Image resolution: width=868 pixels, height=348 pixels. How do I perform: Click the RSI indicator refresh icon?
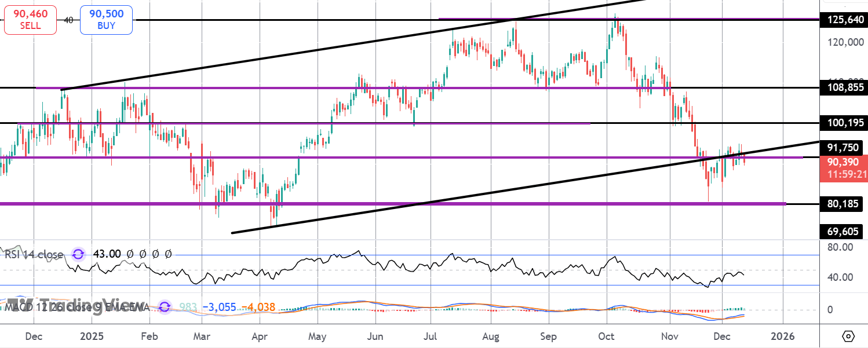tap(78, 254)
